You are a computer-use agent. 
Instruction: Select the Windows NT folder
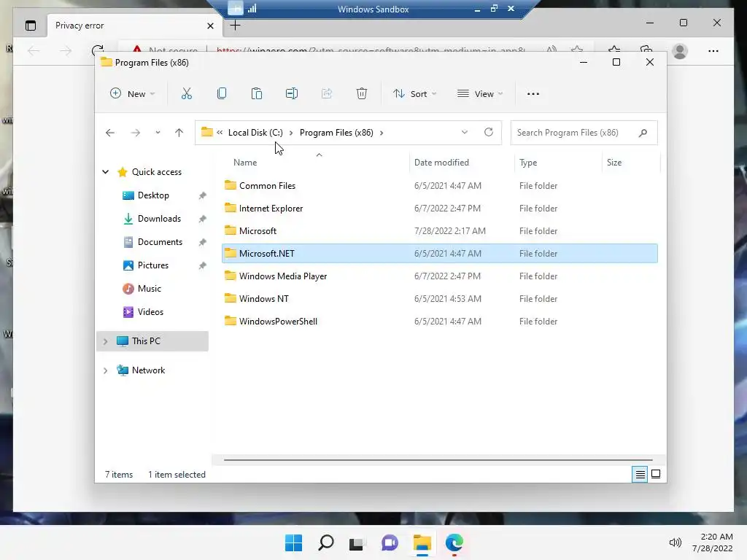point(264,298)
